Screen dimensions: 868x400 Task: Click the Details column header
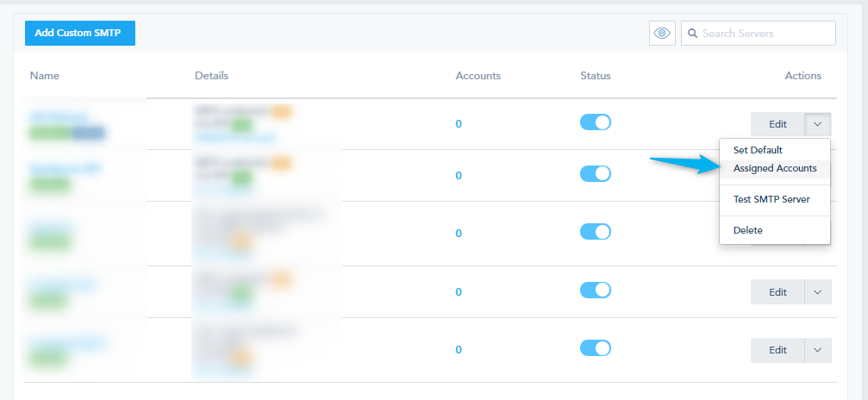[211, 76]
